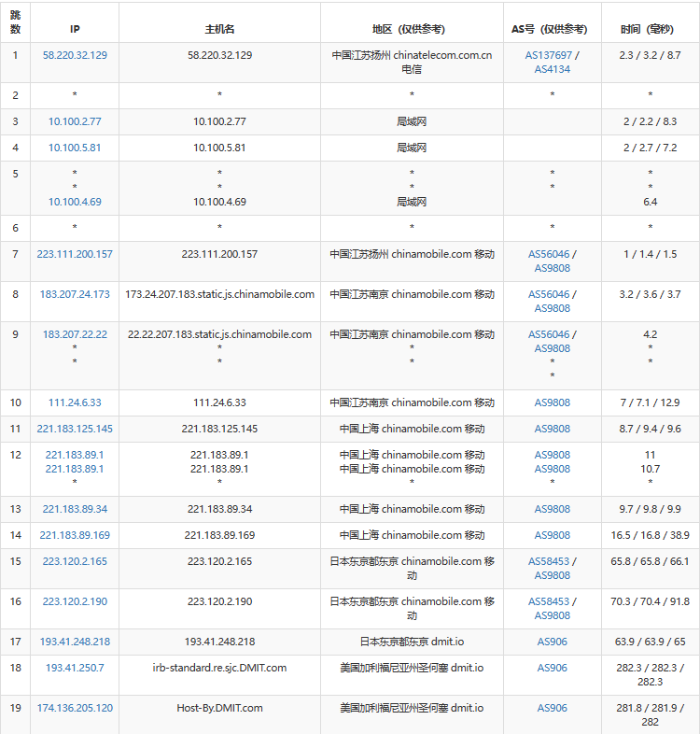Select the time value 7 / 7.1 / 12.9
Viewport: 700px width, 734px height.
650,402
